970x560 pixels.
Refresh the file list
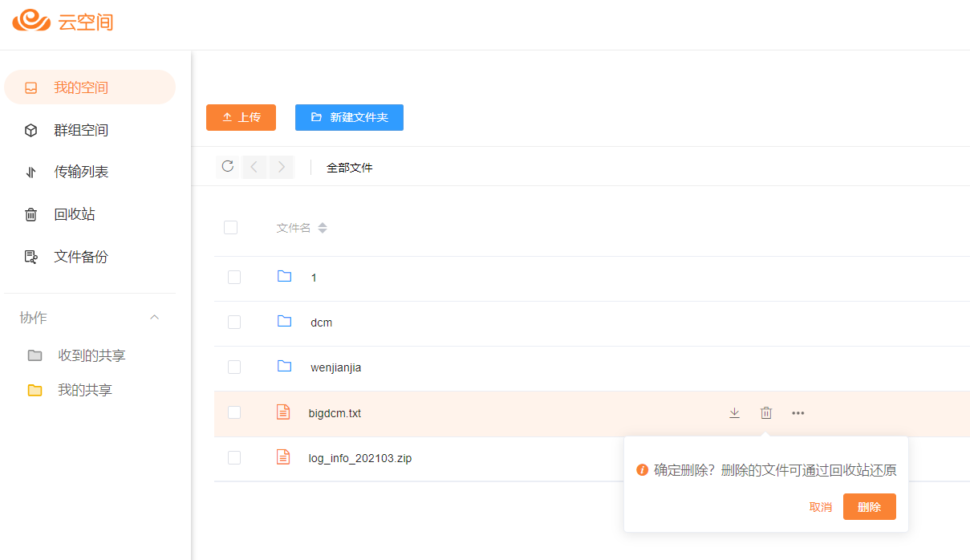click(228, 166)
